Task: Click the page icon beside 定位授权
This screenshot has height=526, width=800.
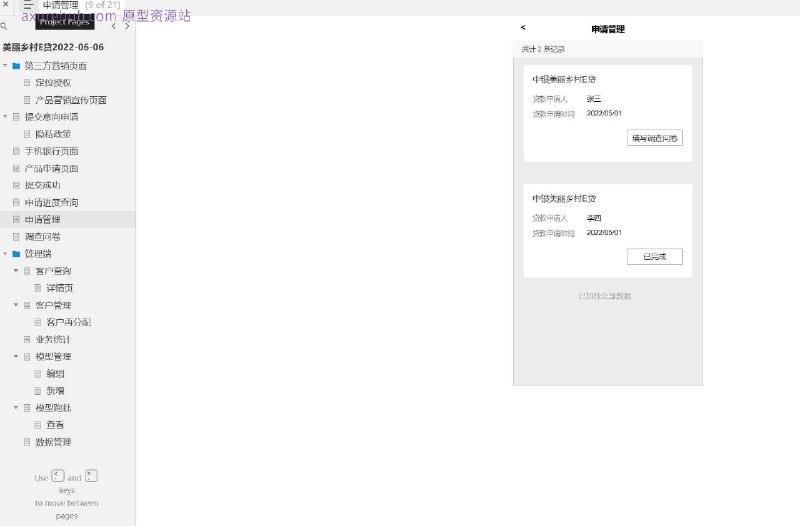Action: (x=27, y=83)
